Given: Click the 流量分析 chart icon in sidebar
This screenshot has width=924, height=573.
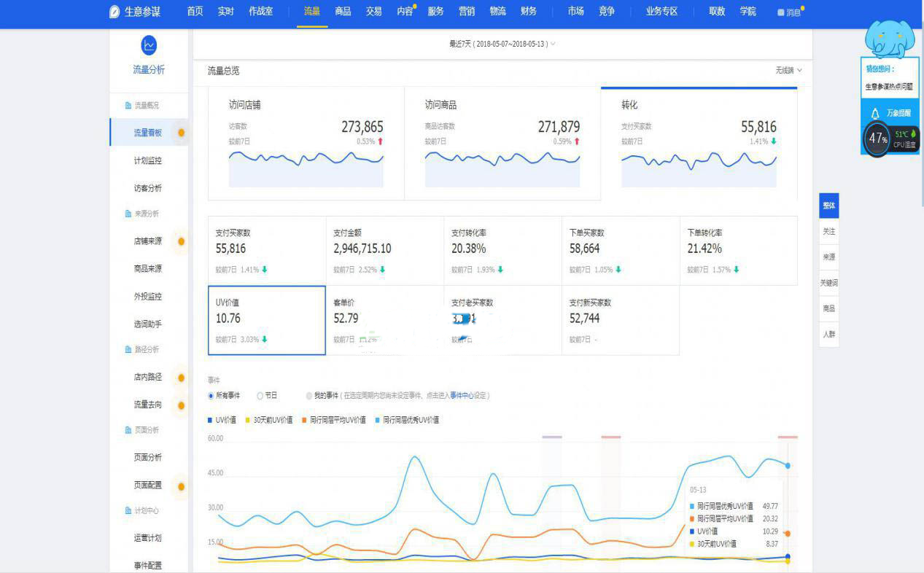Looking at the screenshot, I should coord(149,45).
